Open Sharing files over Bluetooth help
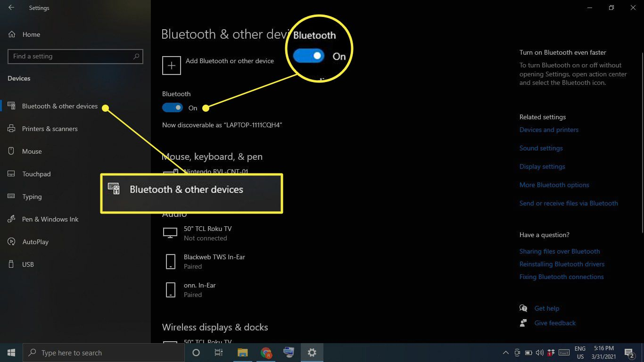 coord(560,251)
